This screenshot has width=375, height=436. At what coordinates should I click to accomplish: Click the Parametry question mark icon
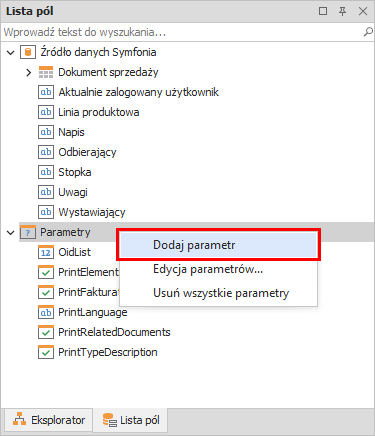tap(28, 232)
